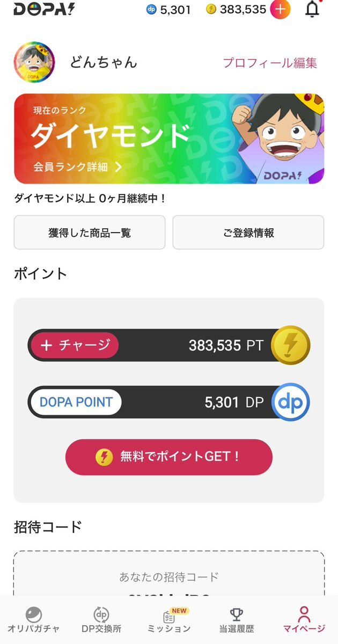Switch to DP交換所 tab
338x644 pixels.
tap(101, 620)
